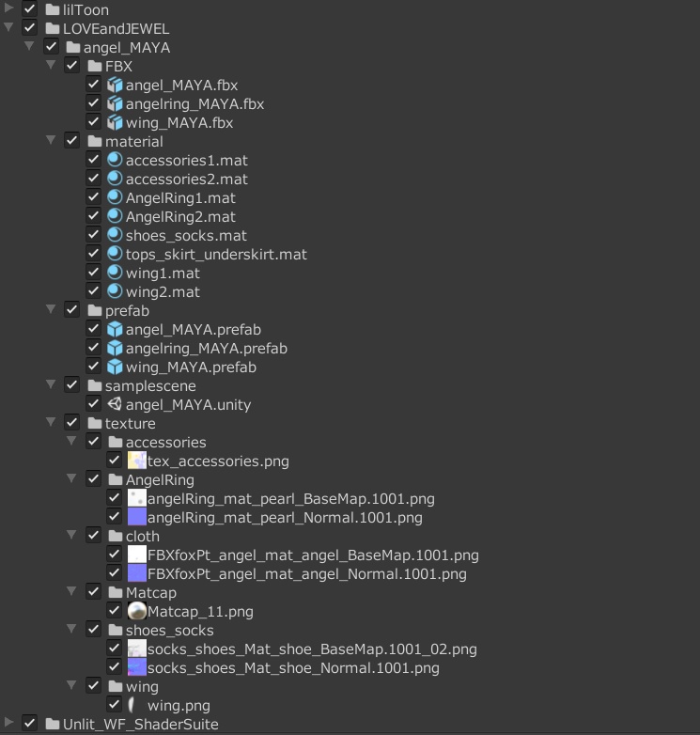
Task: Select the FBXfoxPt_angel_mat_angel_Normal.1001.png text
Action: (x=307, y=574)
